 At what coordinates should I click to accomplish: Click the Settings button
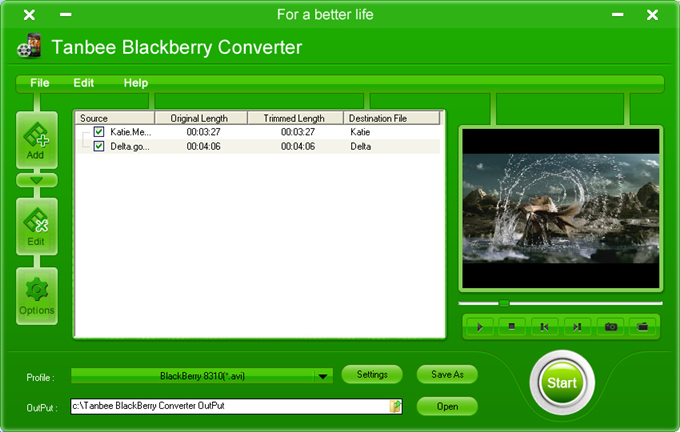pos(372,374)
